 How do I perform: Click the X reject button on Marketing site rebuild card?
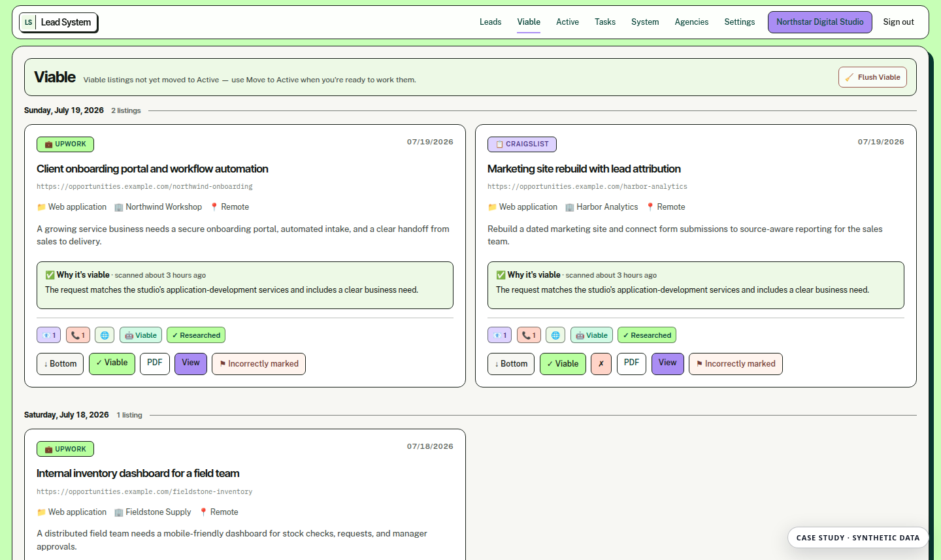pyautogui.click(x=601, y=364)
